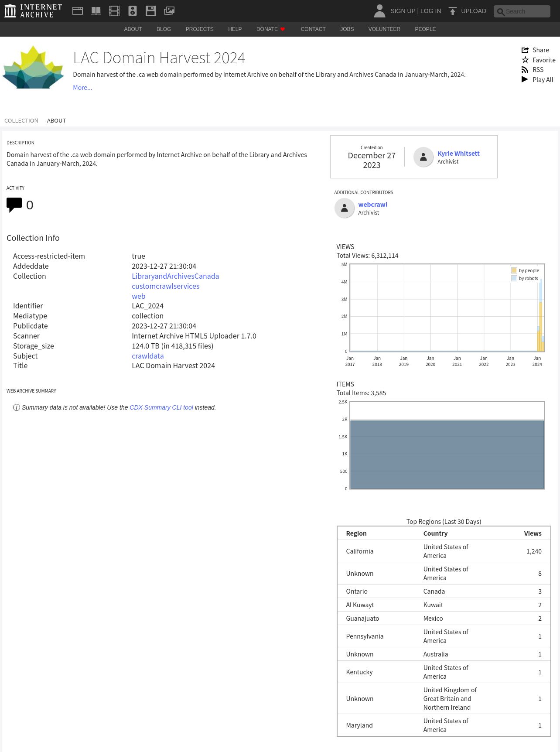Open the Jobs menu item

coord(347,29)
